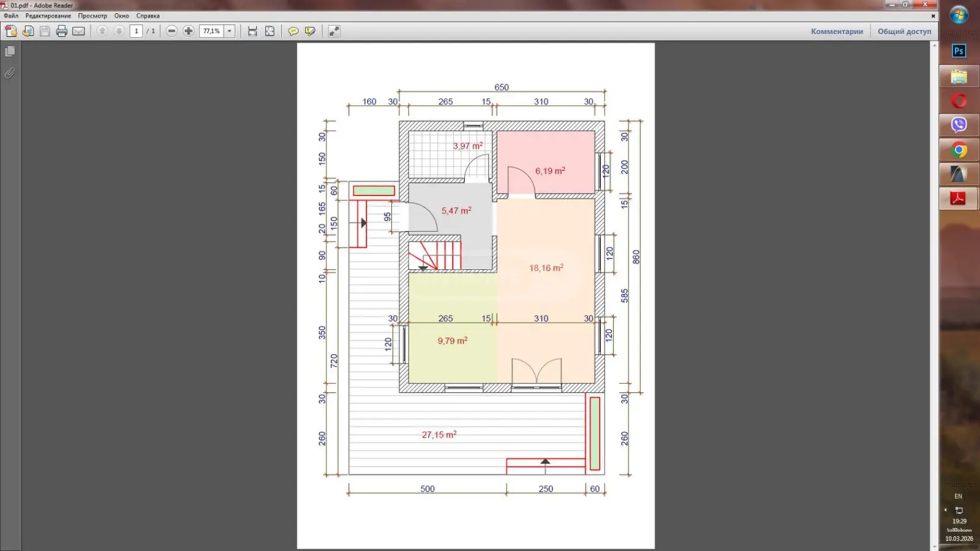Open Google Chrome from the taskbar
The width and height of the screenshot is (980, 551).
[959, 150]
